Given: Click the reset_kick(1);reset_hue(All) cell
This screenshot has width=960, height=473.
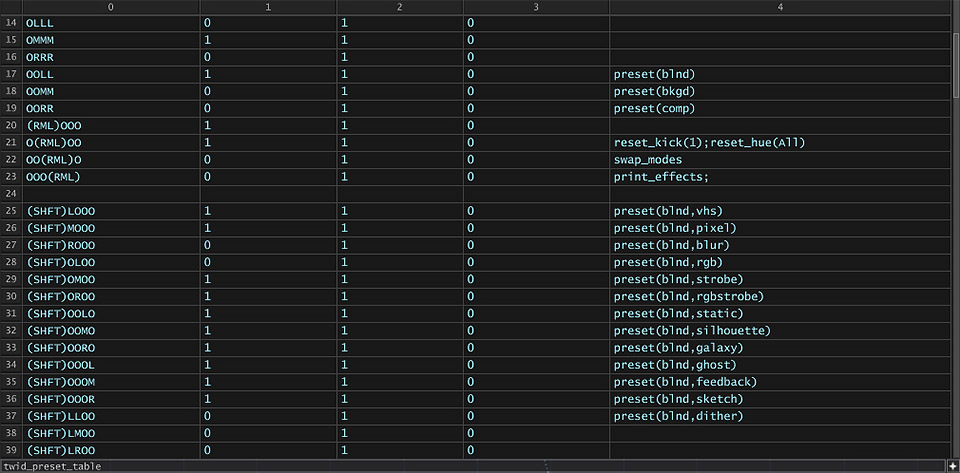Looking at the screenshot, I should [x=780, y=143].
